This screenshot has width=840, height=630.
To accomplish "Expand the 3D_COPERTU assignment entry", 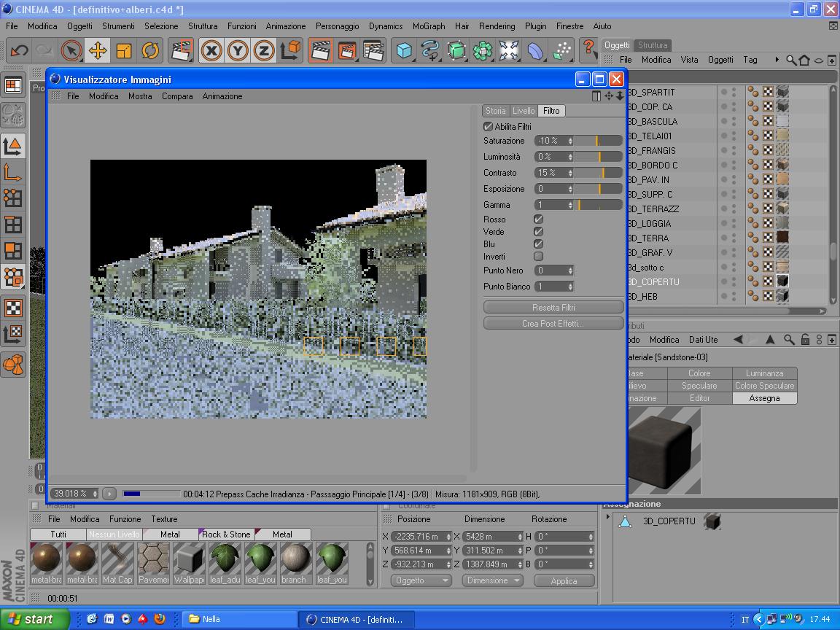I will coord(608,517).
